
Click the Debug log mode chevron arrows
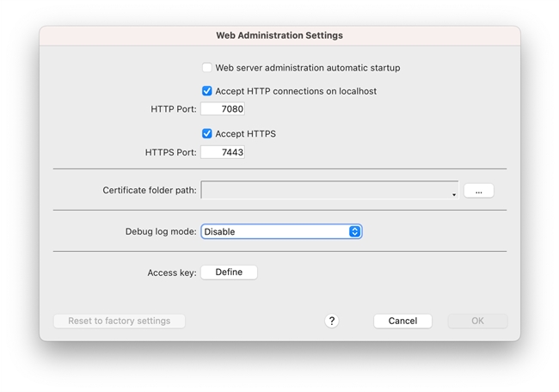tap(354, 232)
